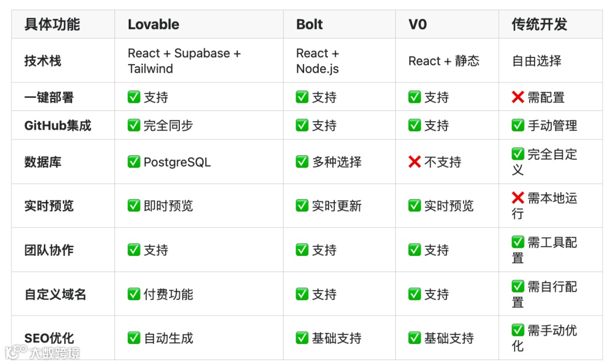Click green checkmark beside PostgreSQL
The image size is (615, 364).
(134, 162)
